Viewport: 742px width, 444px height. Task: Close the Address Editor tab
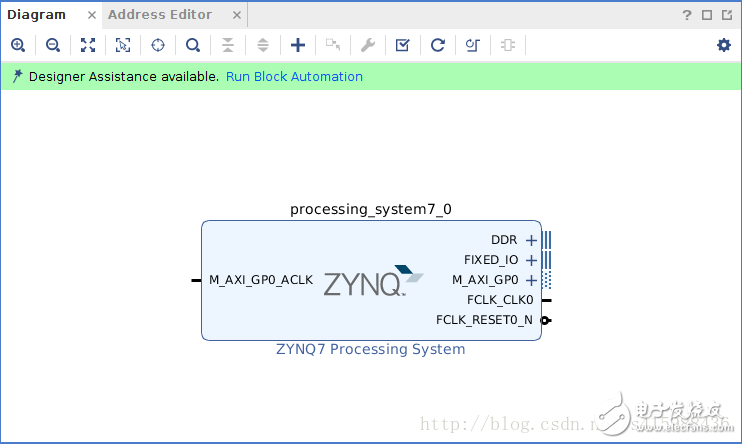pos(237,16)
